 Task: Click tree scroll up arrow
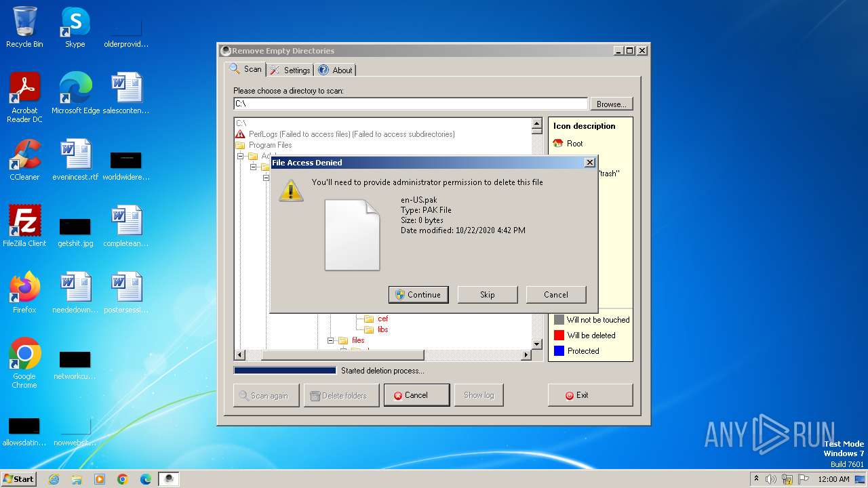click(x=537, y=124)
